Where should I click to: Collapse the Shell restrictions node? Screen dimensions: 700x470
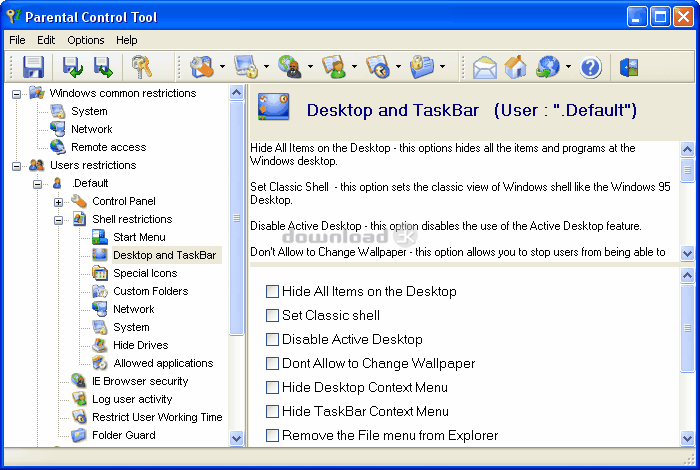point(58,220)
